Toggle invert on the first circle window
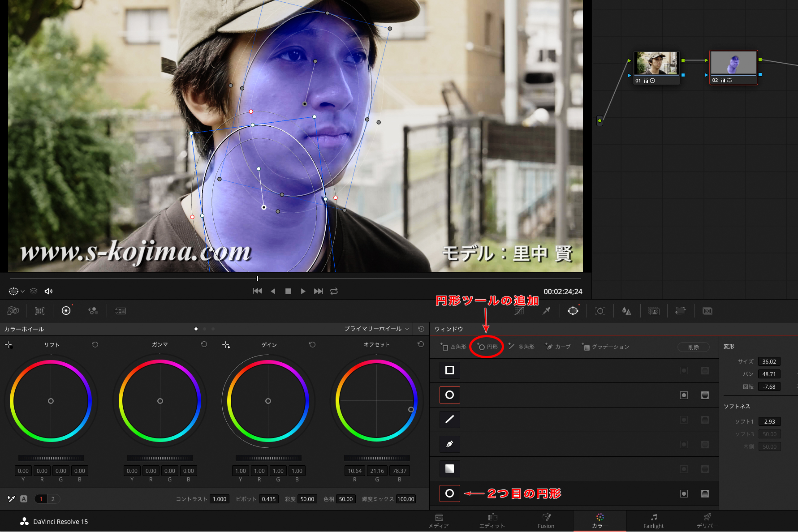Image resolution: width=798 pixels, height=532 pixels. [684, 395]
